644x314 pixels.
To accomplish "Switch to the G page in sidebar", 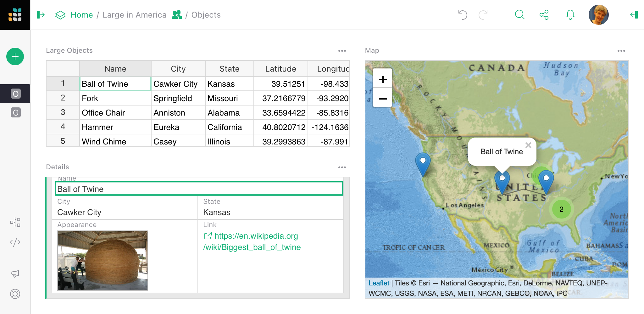I will point(15,112).
